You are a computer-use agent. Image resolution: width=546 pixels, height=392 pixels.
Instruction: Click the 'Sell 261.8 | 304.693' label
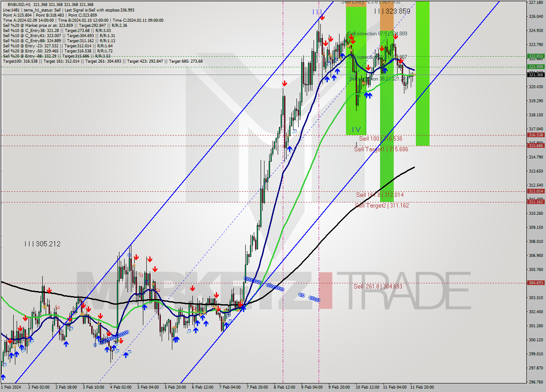point(378,286)
